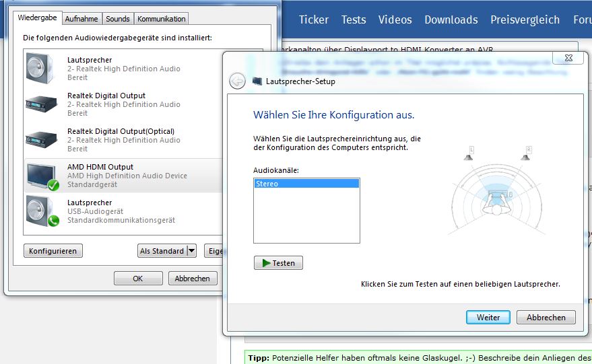The width and height of the screenshot is (592, 364).
Task: Click Abbrechen in Lautsprecher-Setup
Action: [546, 317]
